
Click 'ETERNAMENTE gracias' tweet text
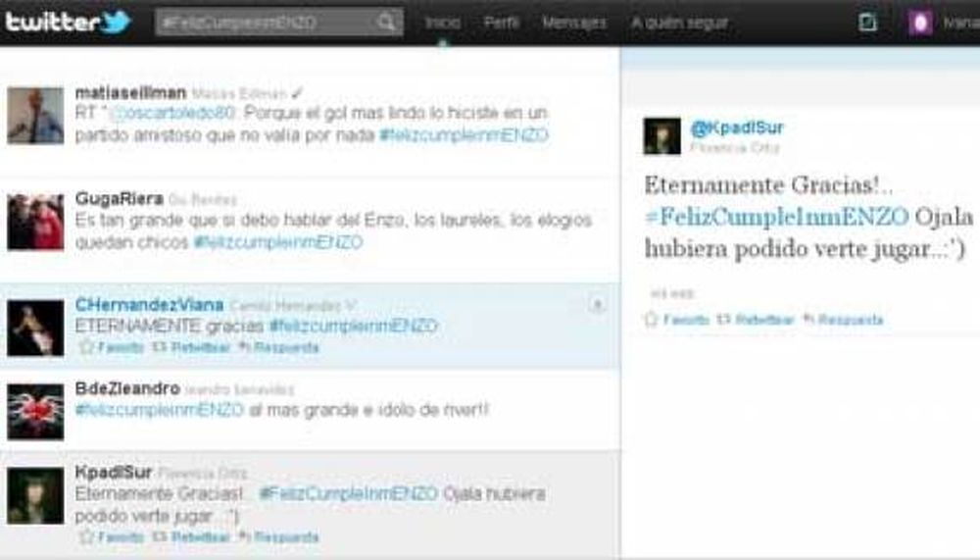point(169,326)
